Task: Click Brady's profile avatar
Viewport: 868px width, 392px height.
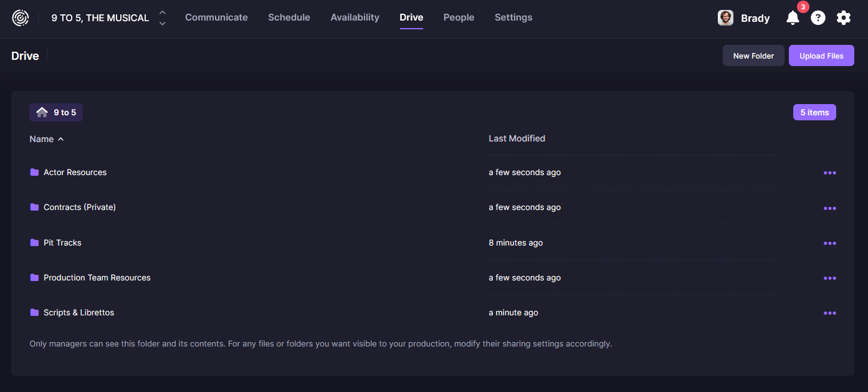Action: (725, 18)
